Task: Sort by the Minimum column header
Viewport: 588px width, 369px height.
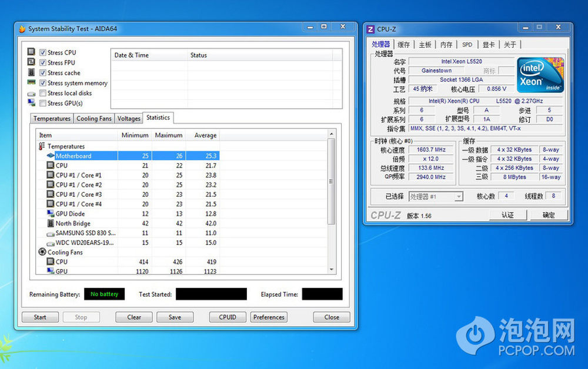Action: pyautogui.click(x=135, y=135)
